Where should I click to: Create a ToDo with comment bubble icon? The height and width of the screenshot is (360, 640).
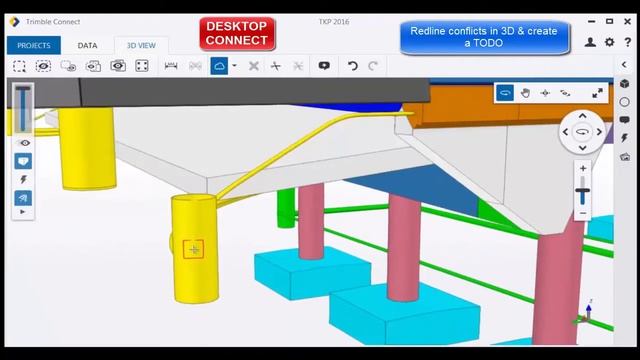click(324, 66)
